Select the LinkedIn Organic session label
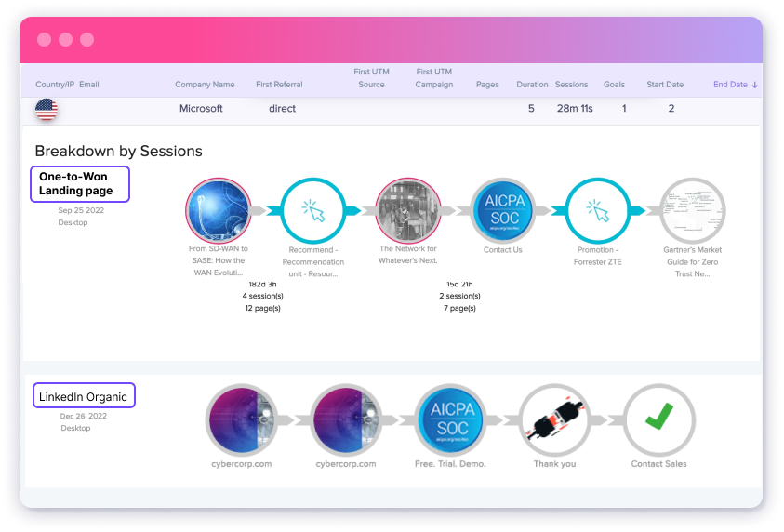 84,396
